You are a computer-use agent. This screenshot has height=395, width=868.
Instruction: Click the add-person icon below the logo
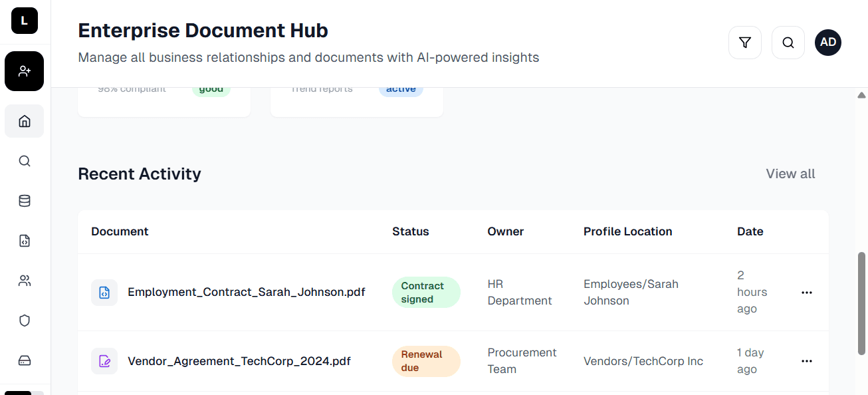[x=24, y=70]
